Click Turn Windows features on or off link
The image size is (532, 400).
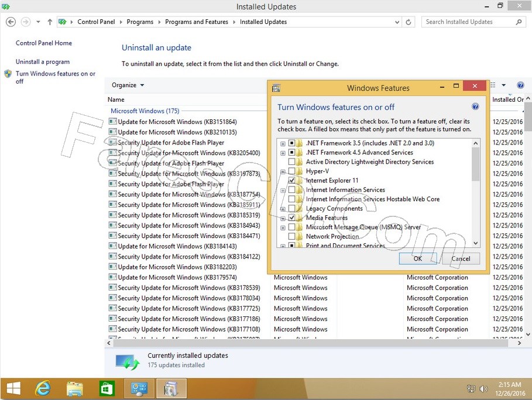point(55,77)
